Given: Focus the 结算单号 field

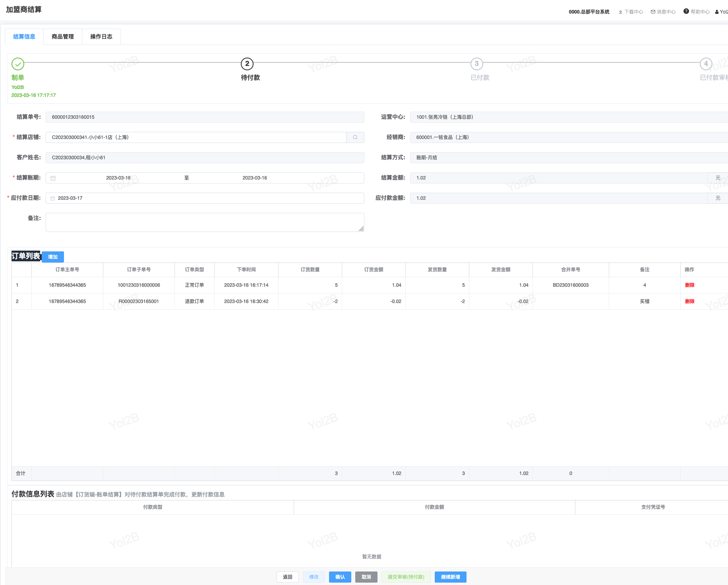Looking at the screenshot, I should pyautogui.click(x=205, y=117).
